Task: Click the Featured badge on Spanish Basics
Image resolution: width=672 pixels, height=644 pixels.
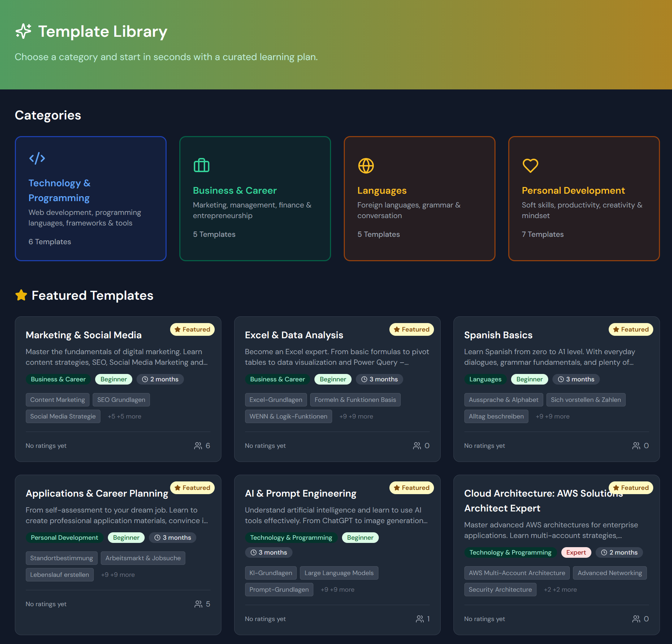Action: click(631, 329)
